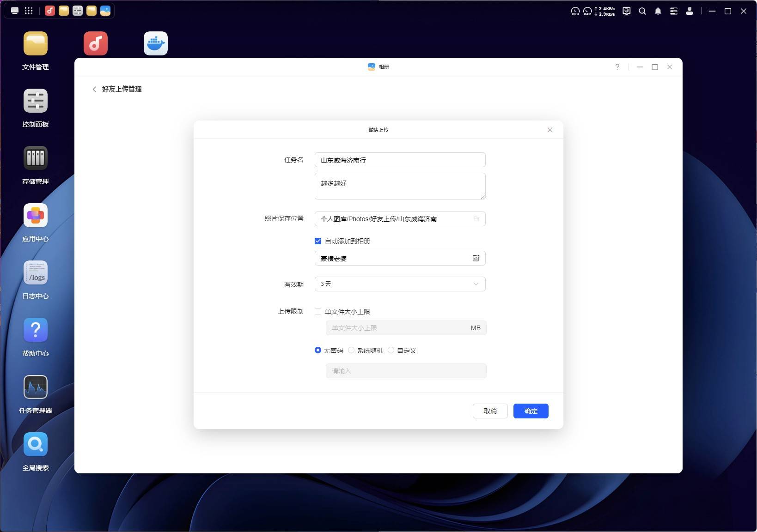This screenshot has height=532, width=757.
Task: Open the app launcher grid in taskbar
Action: tap(29, 10)
